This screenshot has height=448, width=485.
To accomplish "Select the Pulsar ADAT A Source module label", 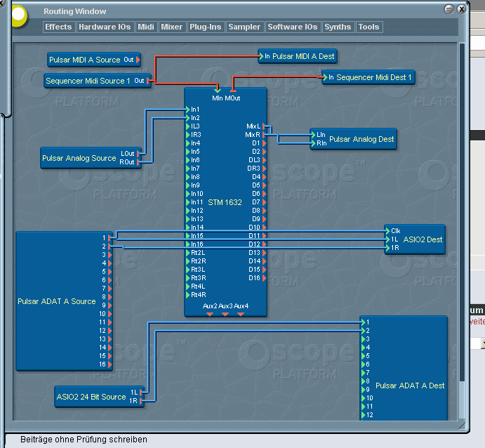I will 57,301.
